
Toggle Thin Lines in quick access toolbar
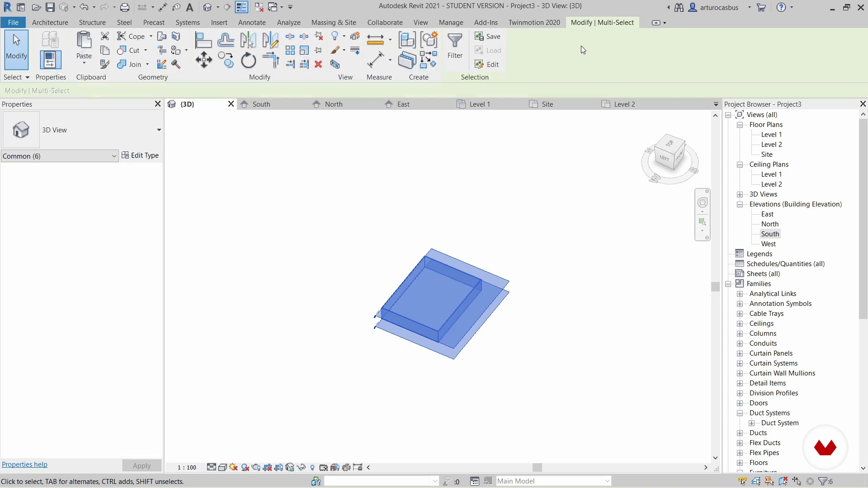[x=241, y=7]
